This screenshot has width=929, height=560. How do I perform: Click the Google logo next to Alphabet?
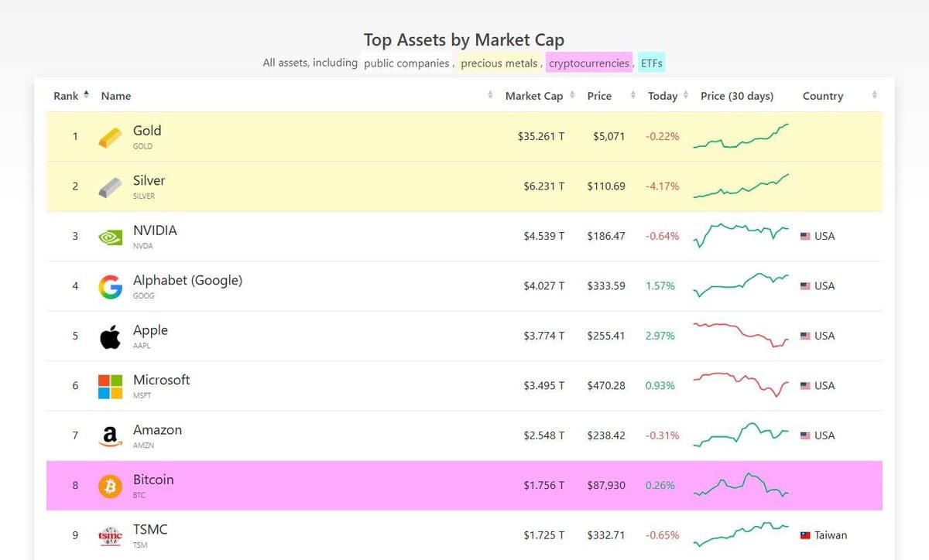pyautogui.click(x=109, y=285)
